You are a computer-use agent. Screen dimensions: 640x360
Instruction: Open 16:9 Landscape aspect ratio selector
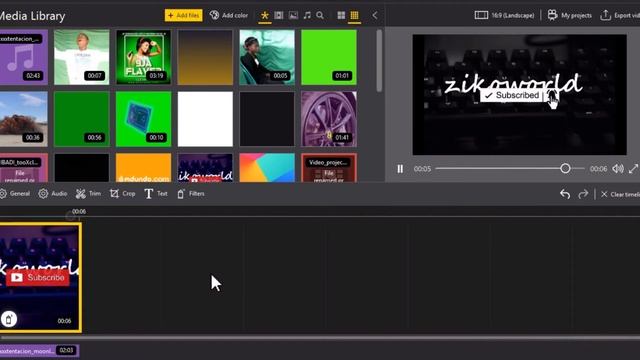504,16
